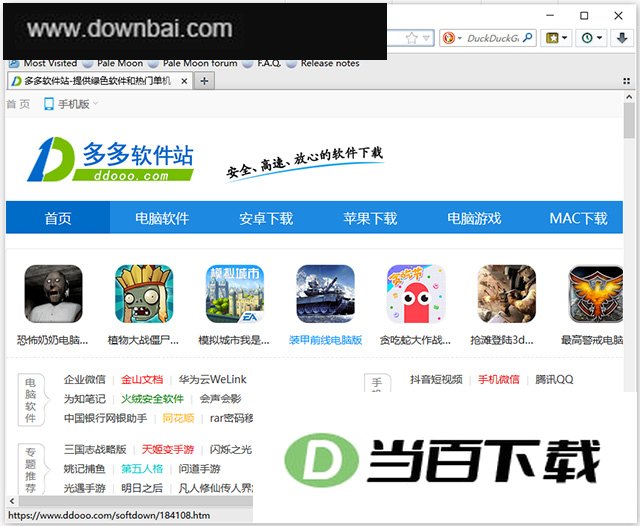Click the 抖音短视频 link

tap(436, 379)
